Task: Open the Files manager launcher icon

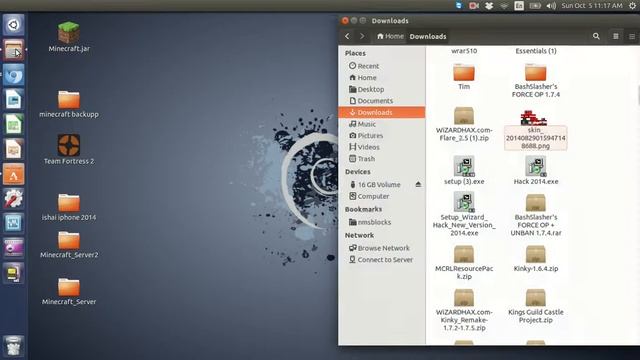Action: tap(13, 50)
